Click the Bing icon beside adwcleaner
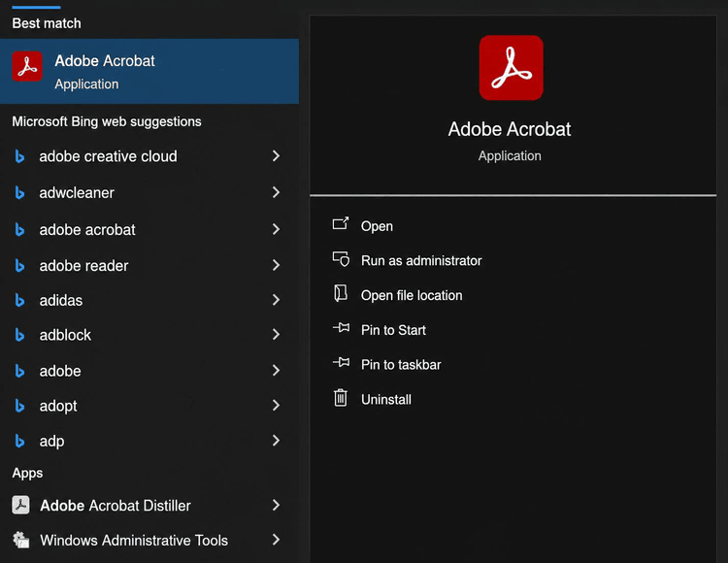The height and width of the screenshot is (563, 728). [x=19, y=192]
